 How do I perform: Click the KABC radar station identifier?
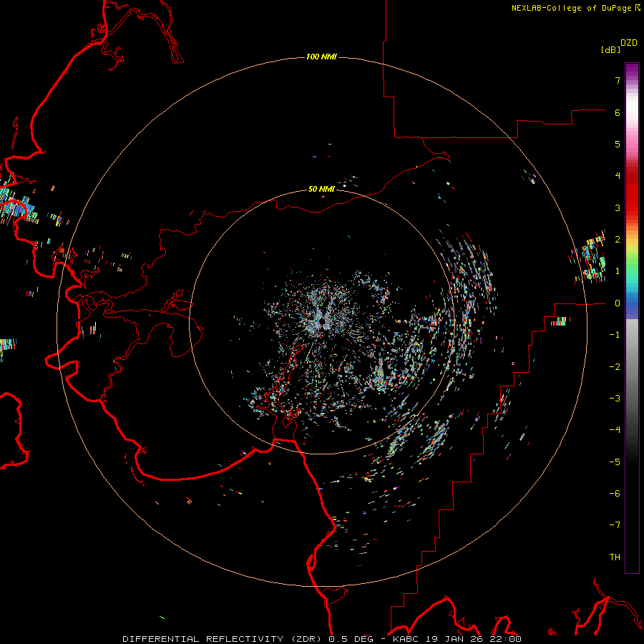click(406, 639)
